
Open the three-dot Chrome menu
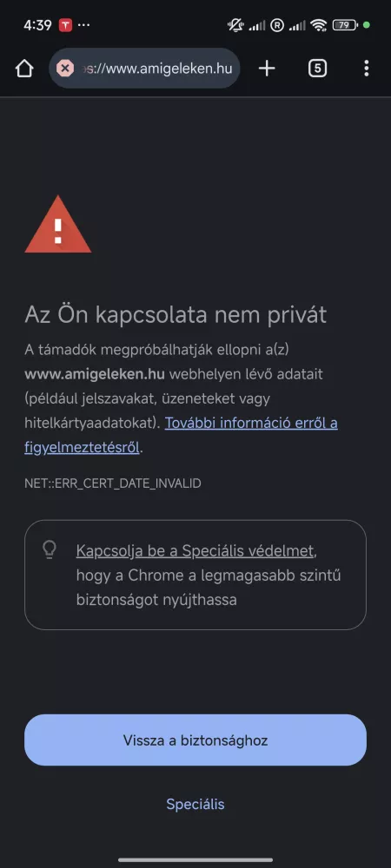366,69
